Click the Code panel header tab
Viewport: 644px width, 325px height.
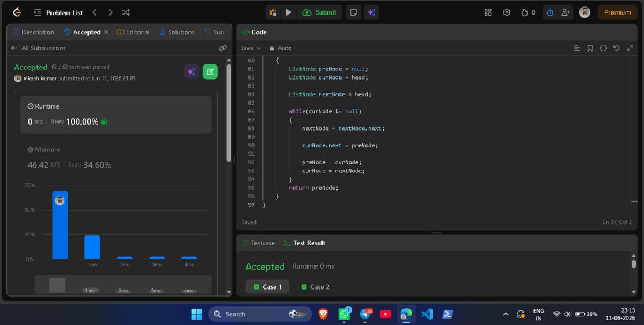(254, 32)
